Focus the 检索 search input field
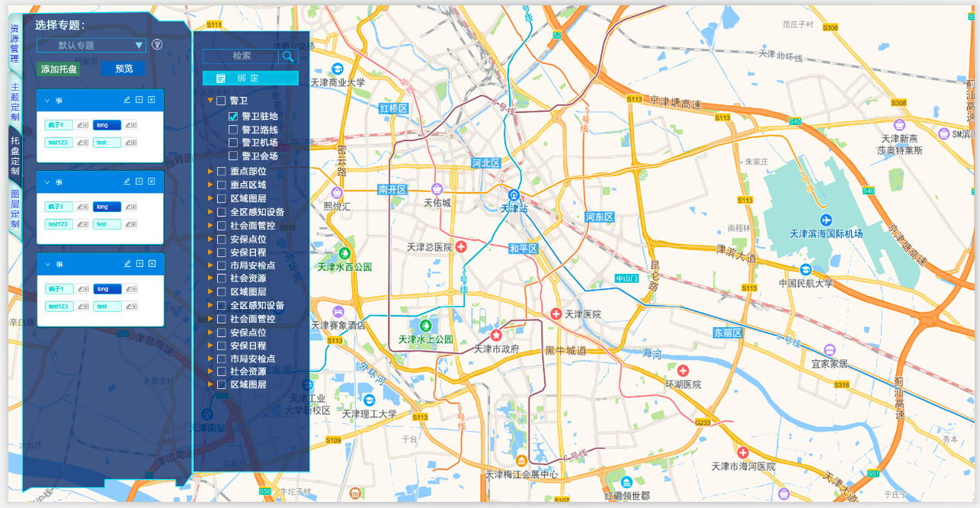 click(x=242, y=56)
